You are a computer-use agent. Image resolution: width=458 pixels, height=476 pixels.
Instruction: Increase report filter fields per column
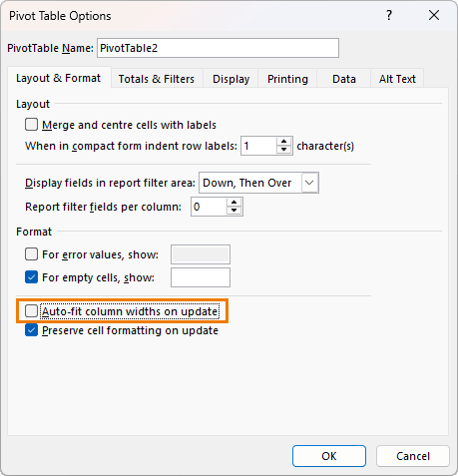pyautogui.click(x=234, y=202)
